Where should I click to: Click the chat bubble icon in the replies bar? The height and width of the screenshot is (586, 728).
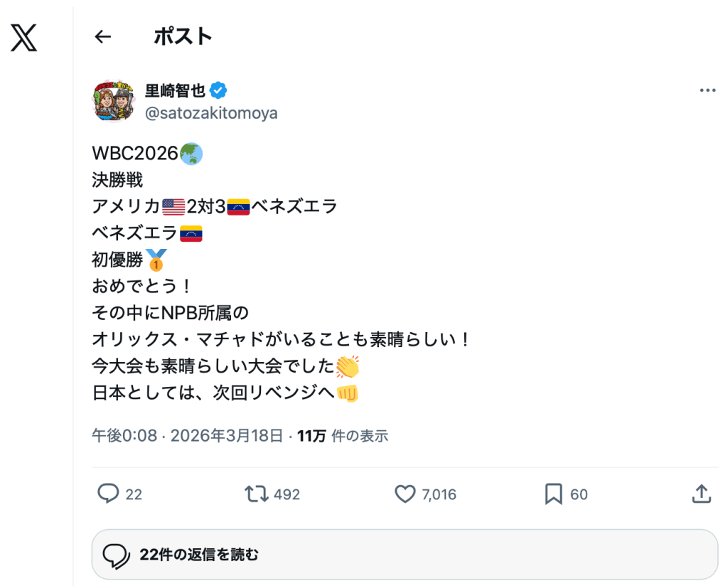tap(115, 555)
